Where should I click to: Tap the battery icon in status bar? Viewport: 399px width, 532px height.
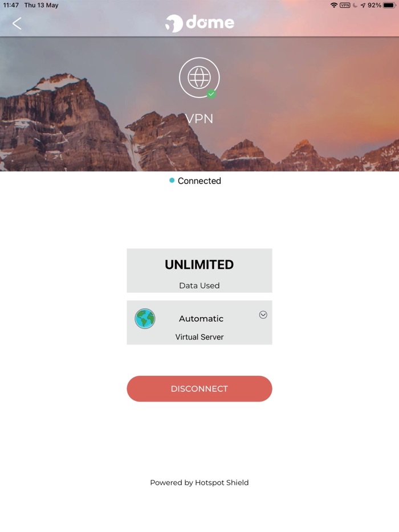click(389, 5)
